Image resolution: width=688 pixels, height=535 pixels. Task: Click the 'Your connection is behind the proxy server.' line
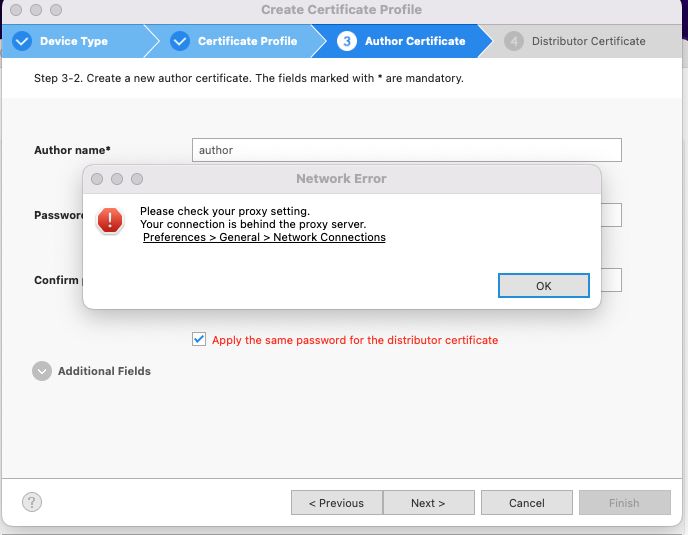[253, 224]
